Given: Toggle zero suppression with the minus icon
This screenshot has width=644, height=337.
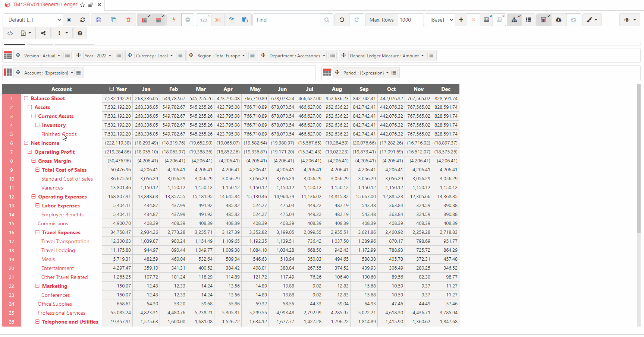Looking at the screenshot, I should click(188, 19).
